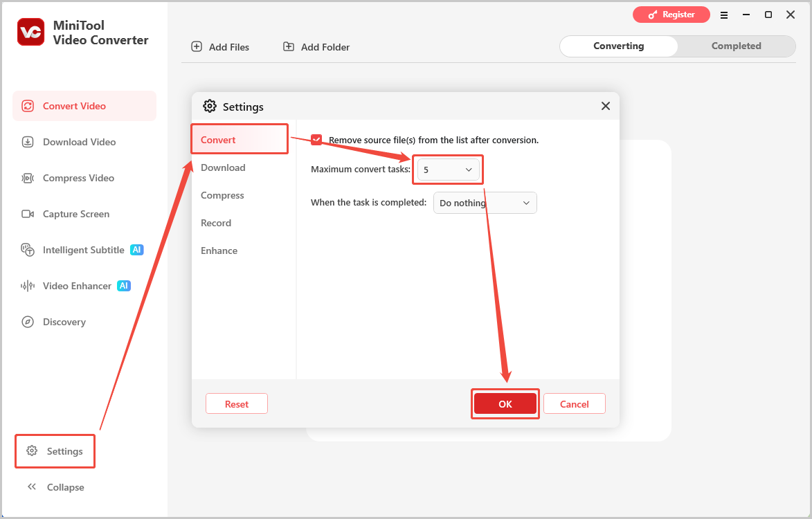
Task: Click the Add Folder icon
Action: (x=289, y=46)
